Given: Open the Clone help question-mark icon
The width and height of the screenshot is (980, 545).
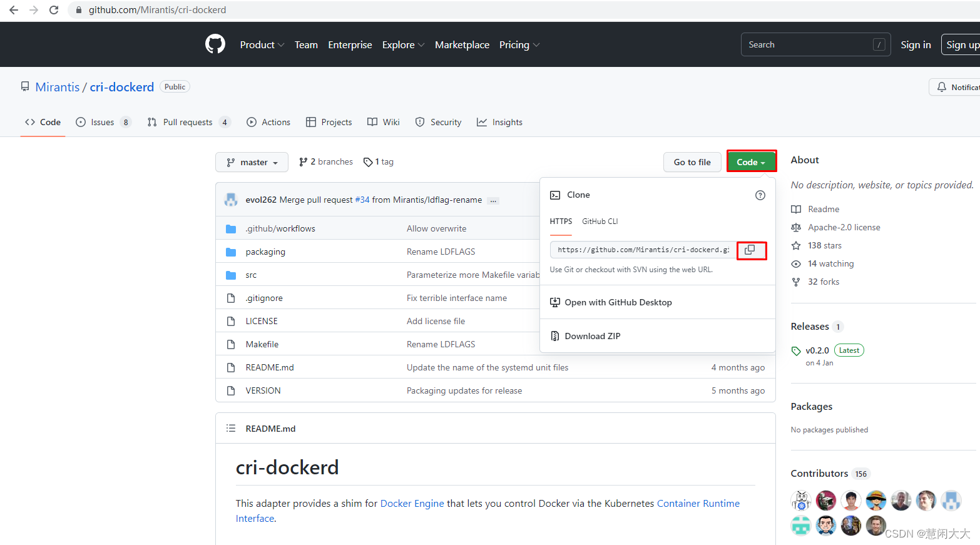Looking at the screenshot, I should (760, 195).
